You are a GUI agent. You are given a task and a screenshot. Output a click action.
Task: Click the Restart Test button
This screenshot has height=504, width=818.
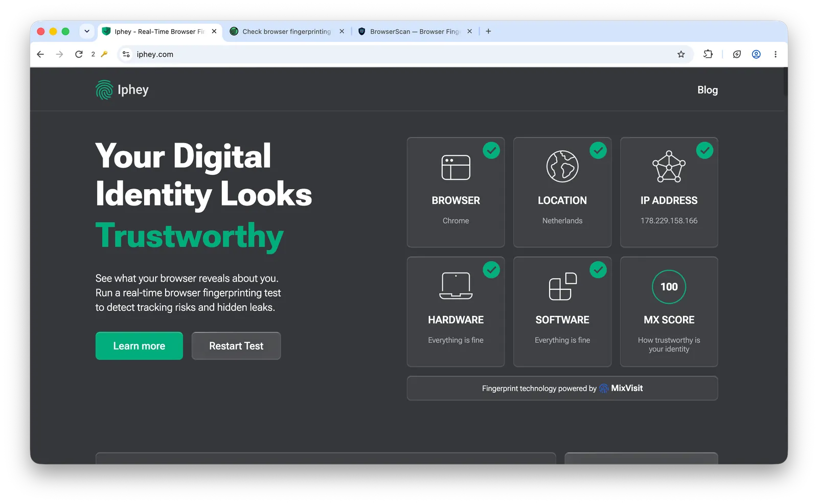click(x=236, y=346)
